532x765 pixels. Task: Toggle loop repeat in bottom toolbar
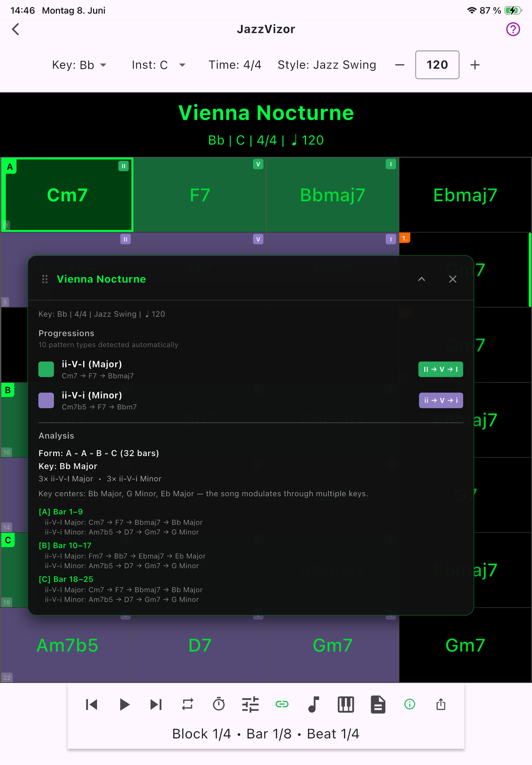(188, 704)
